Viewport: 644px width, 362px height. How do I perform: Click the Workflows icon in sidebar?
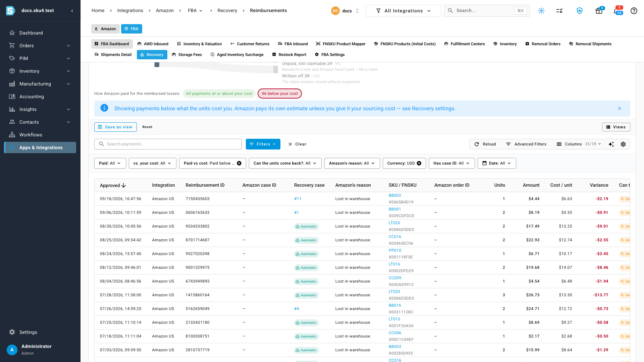coord(12,135)
